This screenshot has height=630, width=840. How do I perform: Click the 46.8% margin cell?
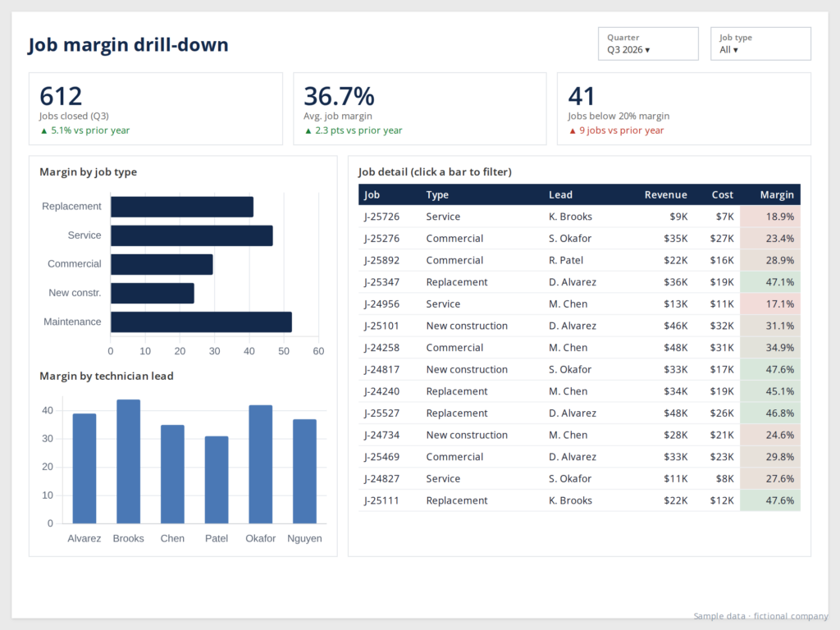coord(770,413)
